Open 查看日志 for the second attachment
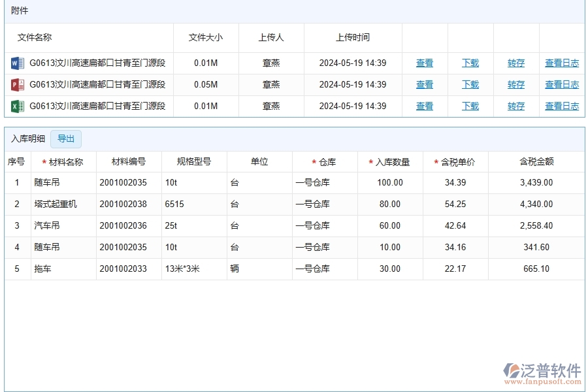The image size is (588, 392). pos(561,84)
